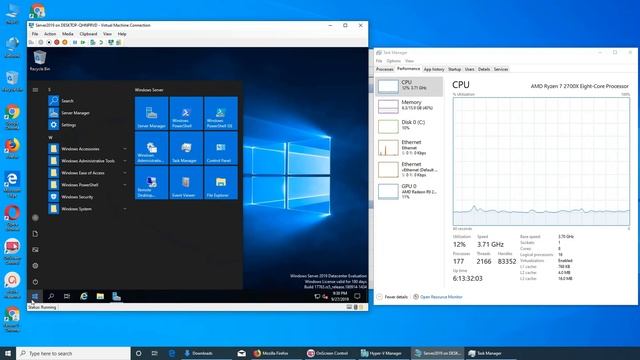This screenshot has height=360, width=640.
Task: Click the orange Save icon in VM toolbar
Action: point(65,42)
